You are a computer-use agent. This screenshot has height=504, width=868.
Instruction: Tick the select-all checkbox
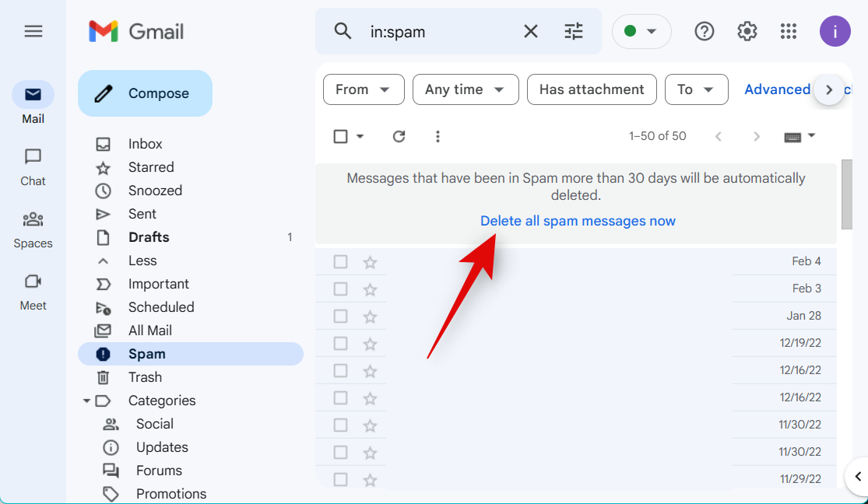coord(340,136)
